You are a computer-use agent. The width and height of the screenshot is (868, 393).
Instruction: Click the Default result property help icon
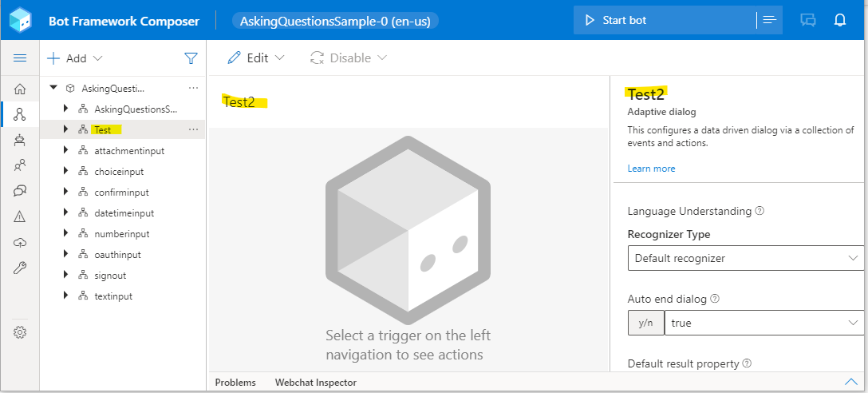[747, 363]
